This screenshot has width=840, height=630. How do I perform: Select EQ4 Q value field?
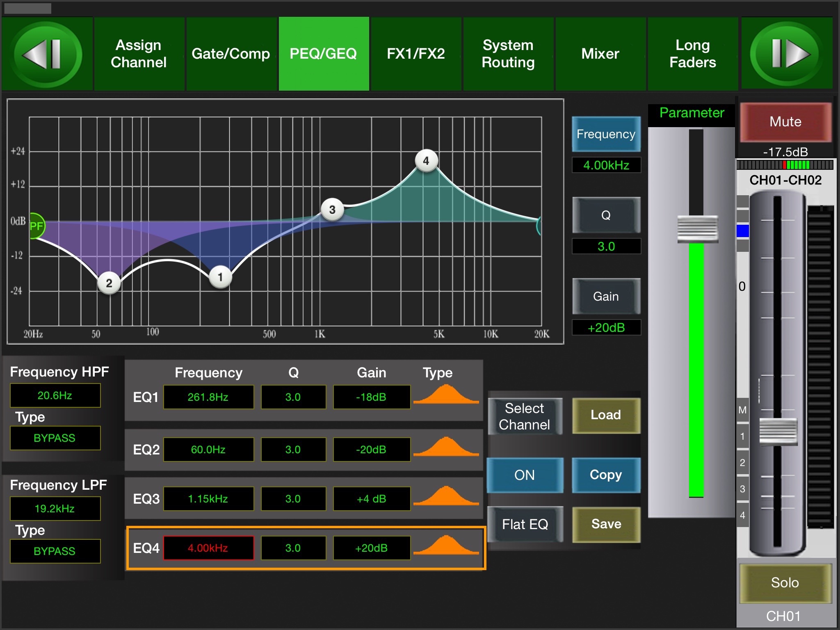293,548
